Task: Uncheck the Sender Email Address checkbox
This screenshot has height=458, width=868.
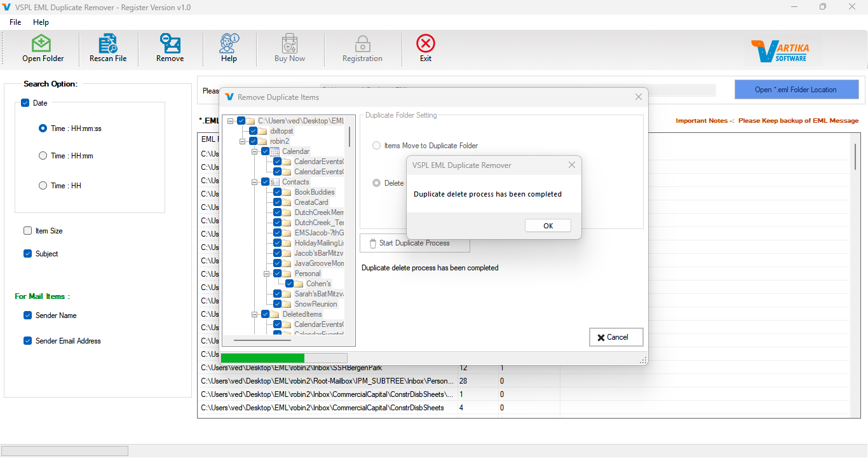Action: [x=27, y=341]
